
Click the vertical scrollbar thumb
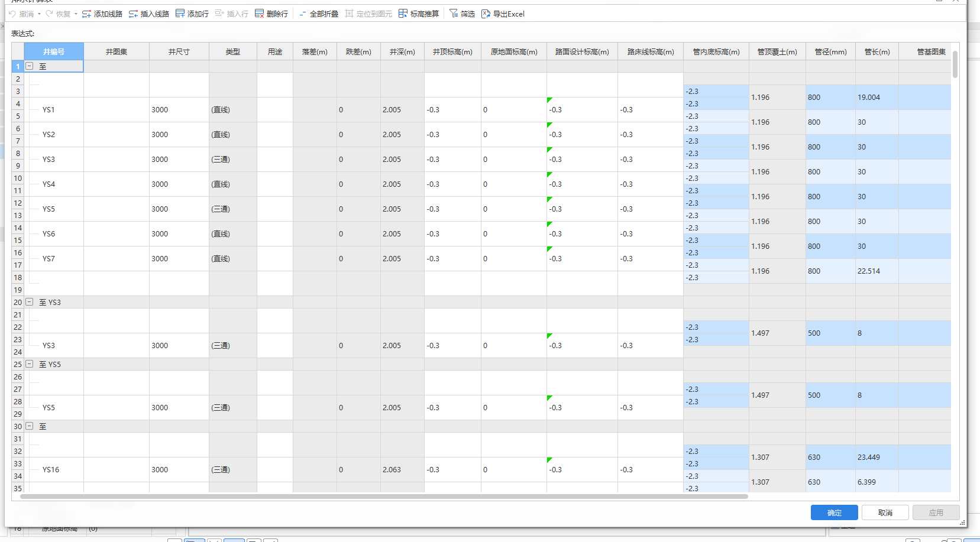coord(955,64)
